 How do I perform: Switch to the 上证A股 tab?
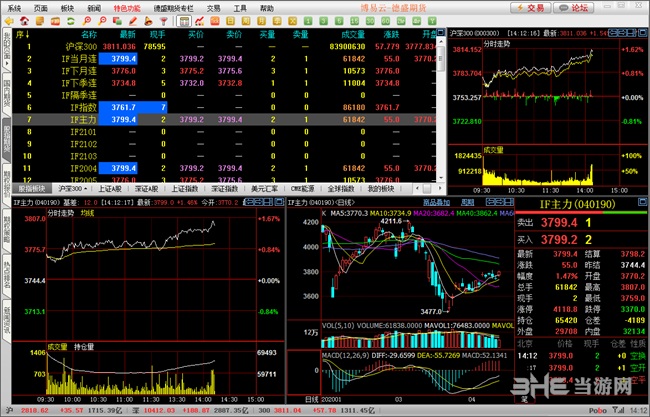110,189
